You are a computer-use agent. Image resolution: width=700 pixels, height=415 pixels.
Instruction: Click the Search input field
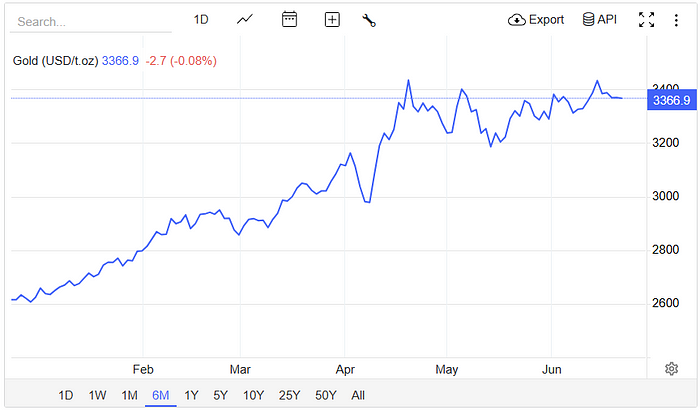coord(91,21)
